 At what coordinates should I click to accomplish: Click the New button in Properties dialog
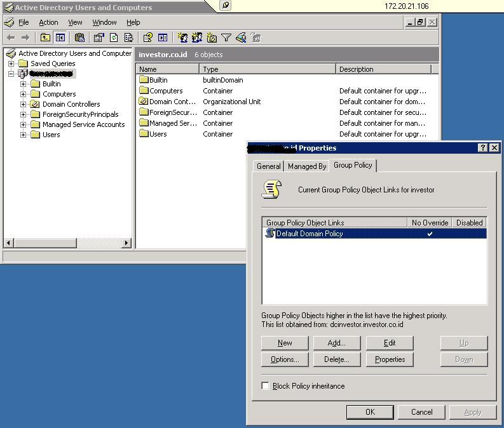285,343
